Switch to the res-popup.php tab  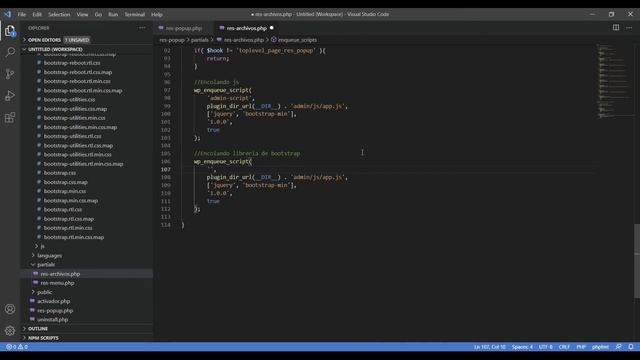184,28
